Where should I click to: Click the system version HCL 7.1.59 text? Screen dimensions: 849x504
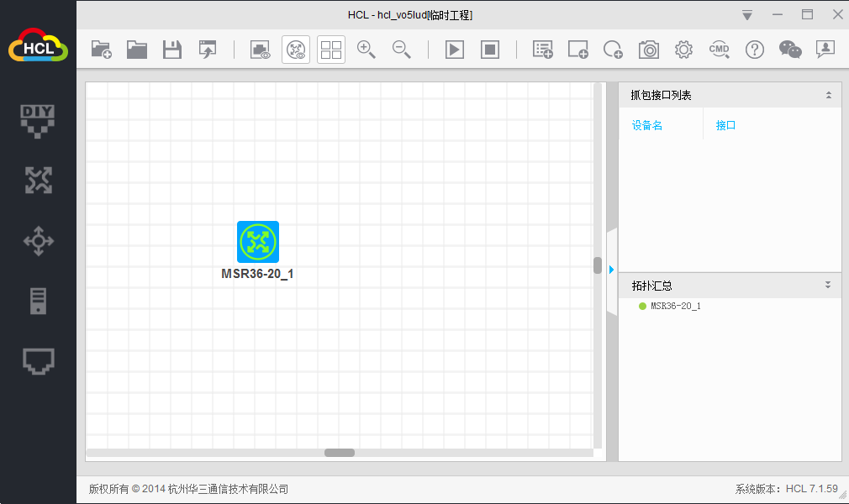[x=786, y=489]
